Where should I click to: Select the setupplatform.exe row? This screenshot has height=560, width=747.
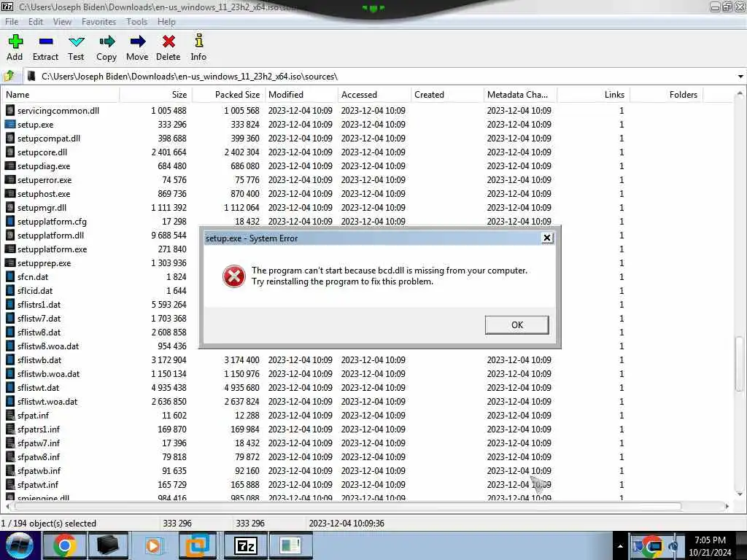click(x=100, y=249)
